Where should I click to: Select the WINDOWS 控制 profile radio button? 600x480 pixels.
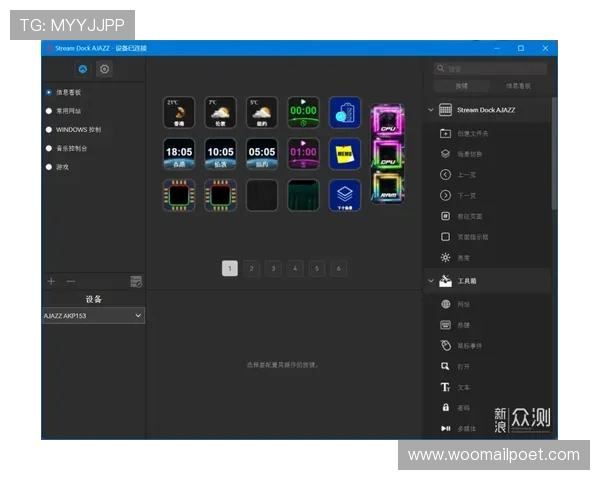pyautogui.click(x=49, y=129)
